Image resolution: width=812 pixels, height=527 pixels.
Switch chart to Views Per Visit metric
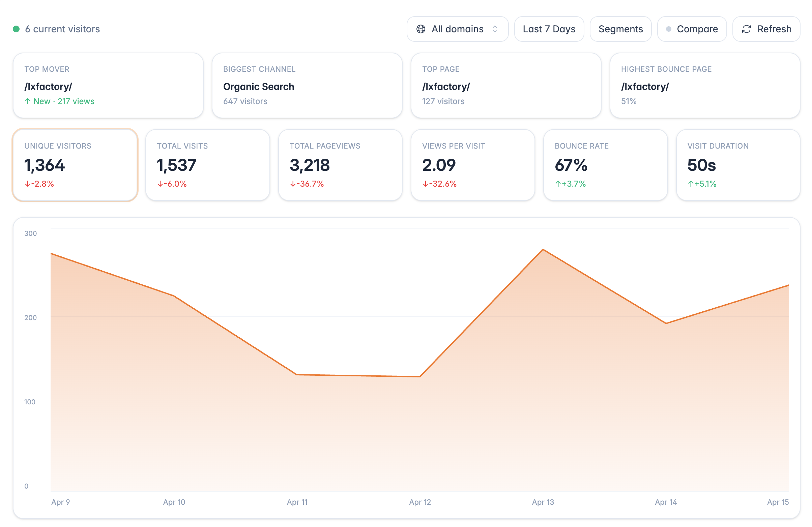point(472,165)
